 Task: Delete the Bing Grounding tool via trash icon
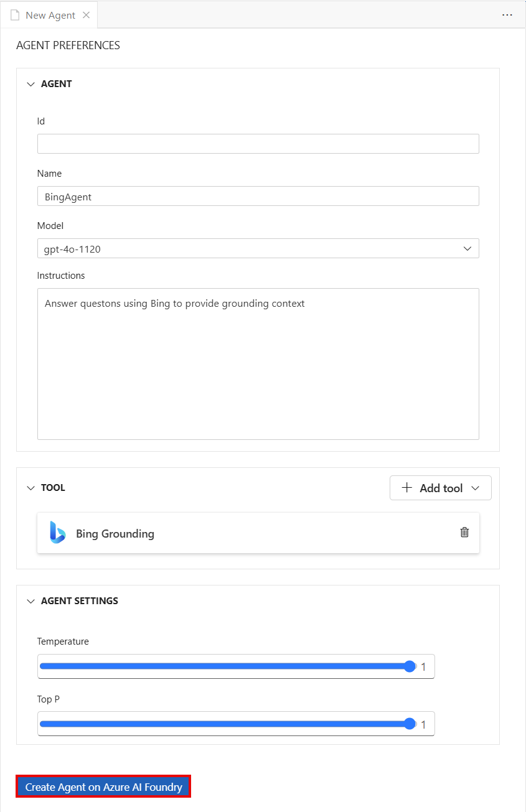click(464, 532)
